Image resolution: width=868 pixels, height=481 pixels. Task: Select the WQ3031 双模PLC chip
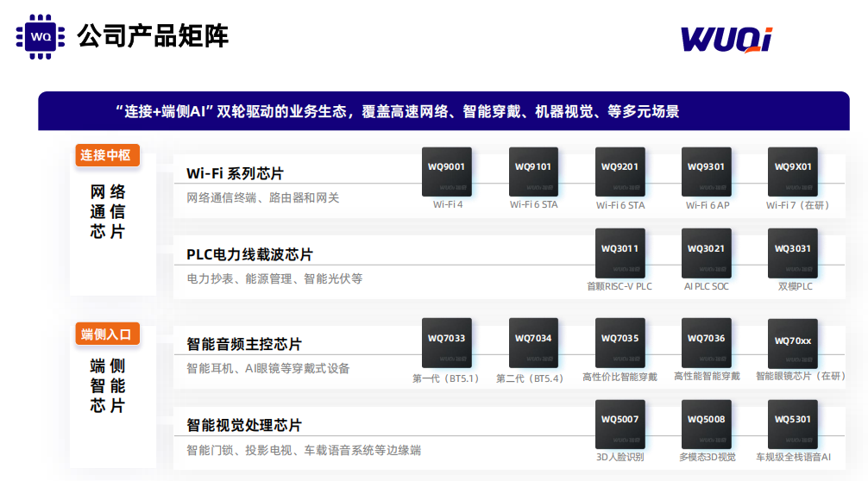793,253
